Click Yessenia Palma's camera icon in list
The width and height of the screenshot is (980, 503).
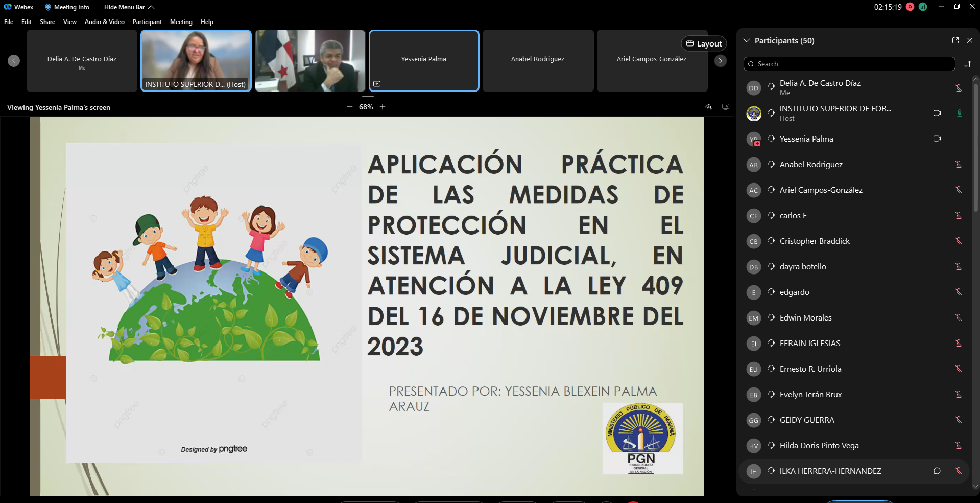[x=937, y=139]
